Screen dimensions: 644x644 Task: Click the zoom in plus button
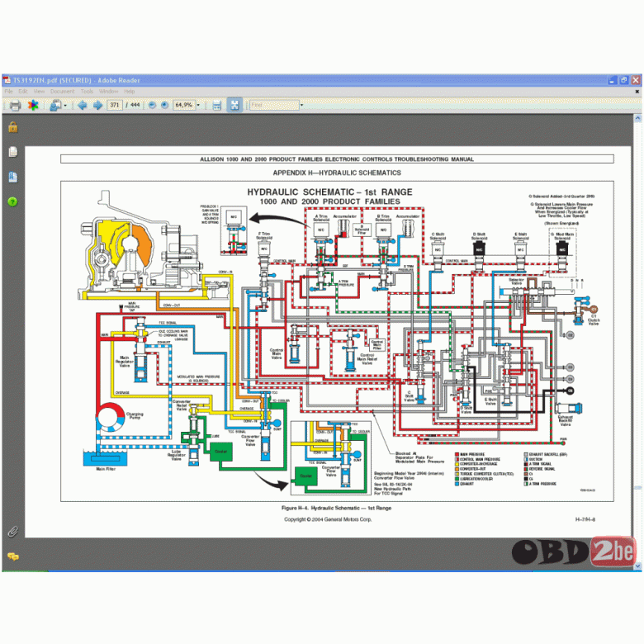tap(164, 106)
